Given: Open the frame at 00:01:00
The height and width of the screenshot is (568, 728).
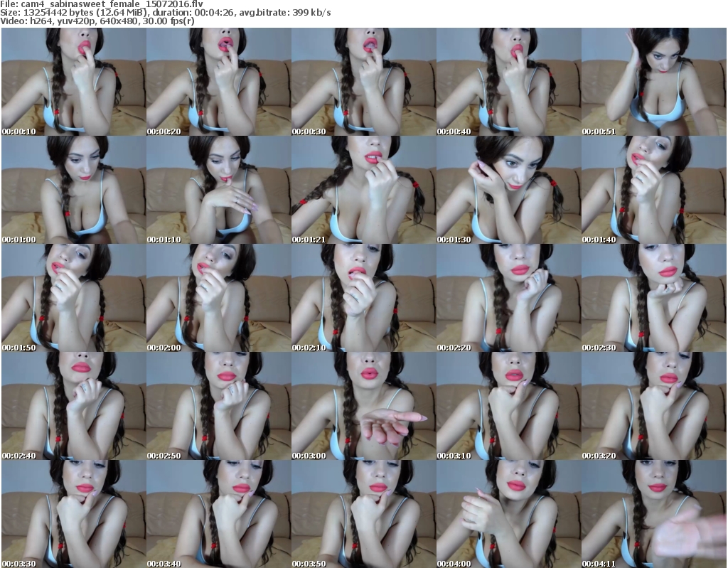Looking at the screenshot, I should click(73, 190).
